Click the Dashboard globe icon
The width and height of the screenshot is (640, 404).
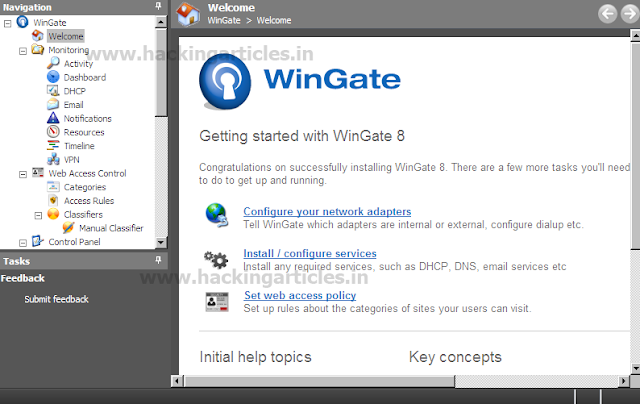(53, 77)
